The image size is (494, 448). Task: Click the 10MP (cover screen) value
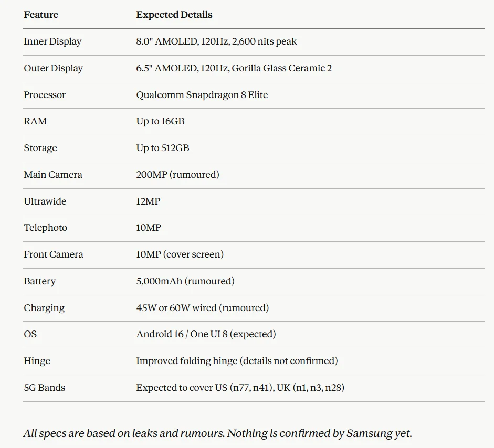pos(180,254)
